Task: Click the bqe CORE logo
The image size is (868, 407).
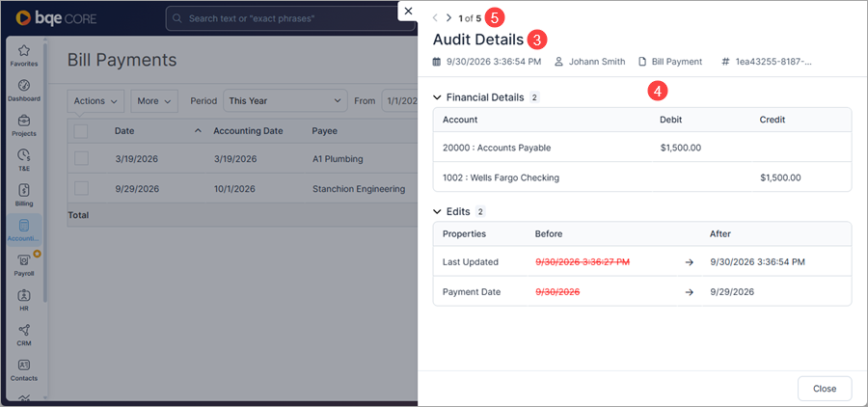Action: point(56,18)
